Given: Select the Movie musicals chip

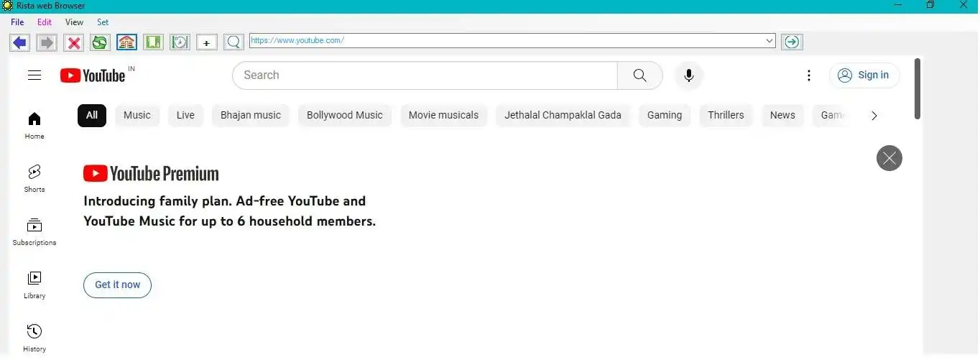Looking at the screenshot, I should coord(443,115).
